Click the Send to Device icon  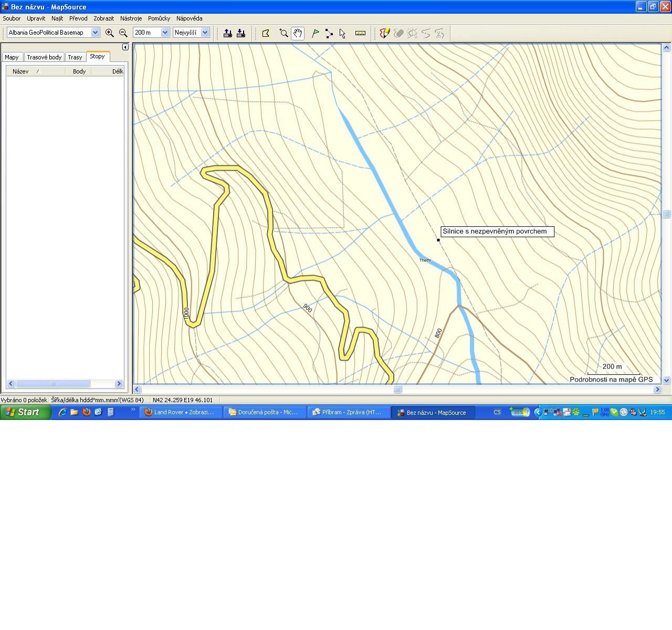click(x=228, y=33)
